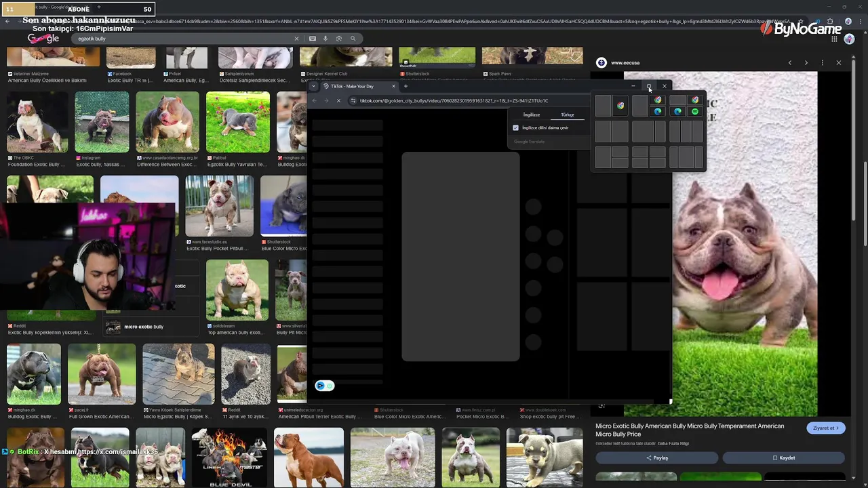Click the Kaydet save button

coord(784,457)
